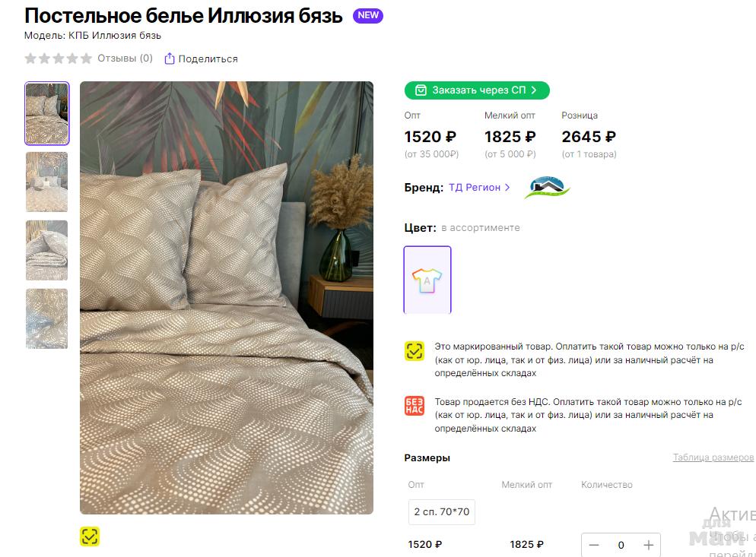The height and width of the screenshot is (557, 756).
Task: Click the quantity input field showing 0
Action: coord(621,545)
